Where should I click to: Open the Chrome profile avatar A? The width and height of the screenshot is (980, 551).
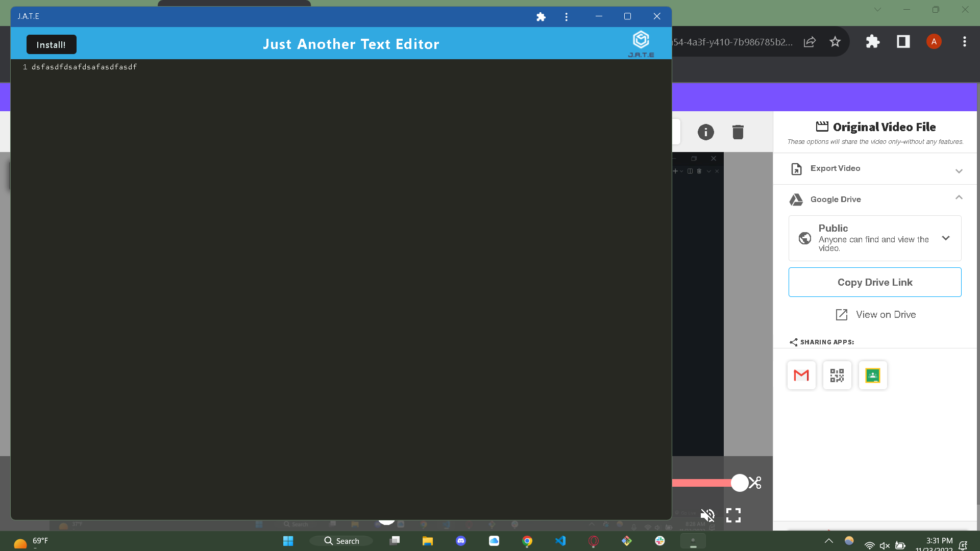(934, 42)
